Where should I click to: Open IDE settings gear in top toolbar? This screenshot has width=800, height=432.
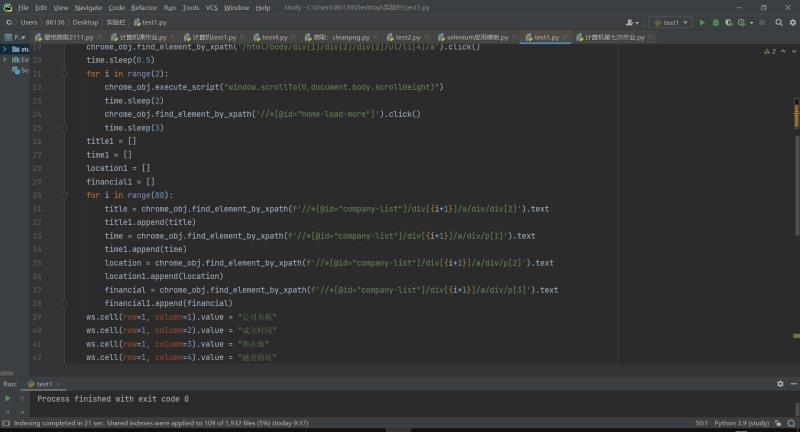pos(792,22)
